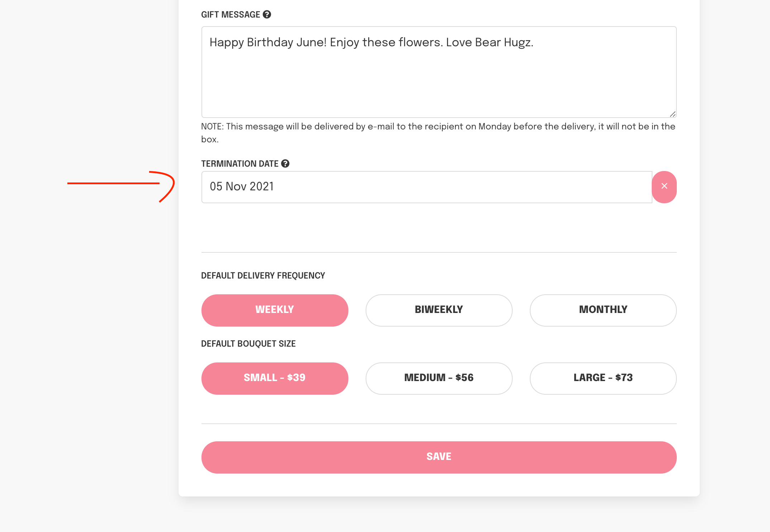The height and width of the screenshot is (532, 770).
Task: Click the divider line above Save
Action: click(439, 424)
